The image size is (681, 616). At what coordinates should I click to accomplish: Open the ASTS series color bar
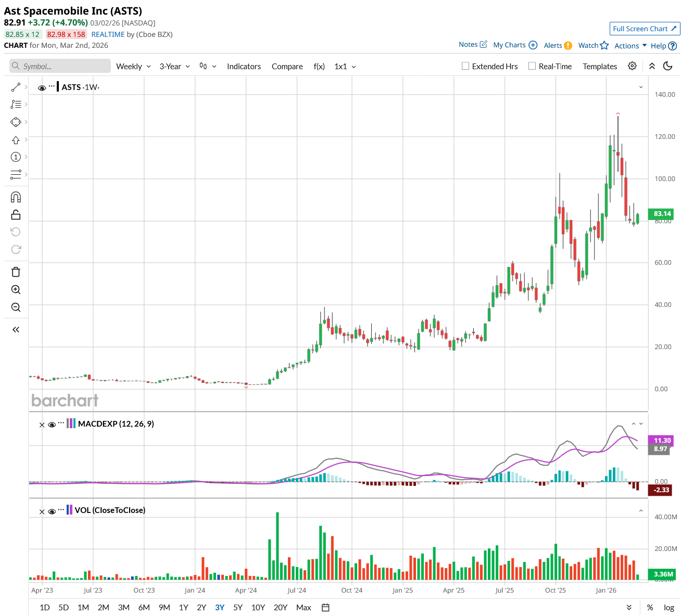point(58,87)
